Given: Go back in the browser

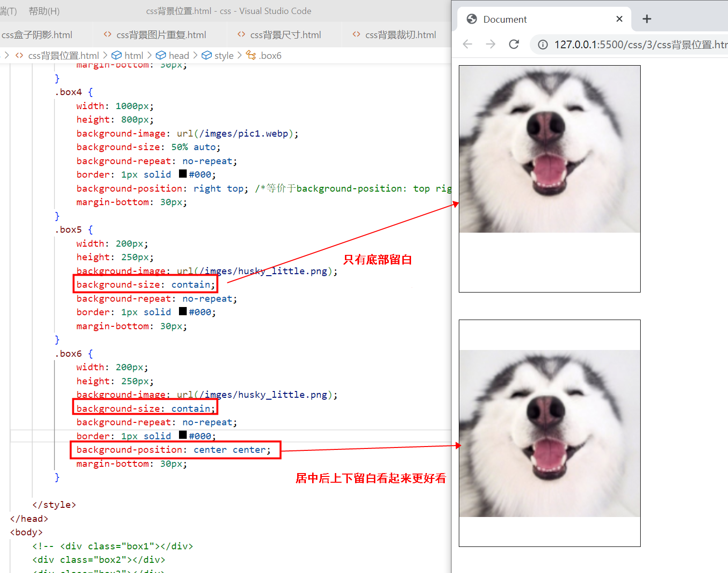Looking at the screenshot, I should (467, 44).
